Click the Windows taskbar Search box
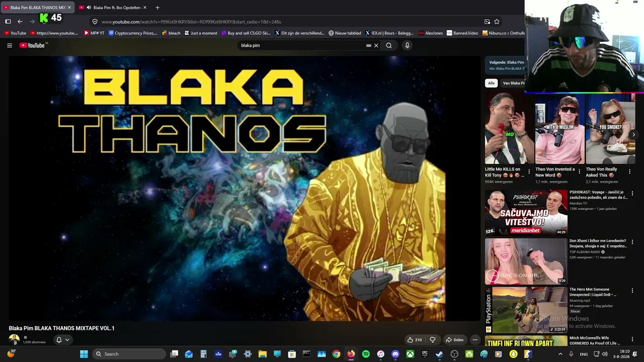 coord(130,354)
